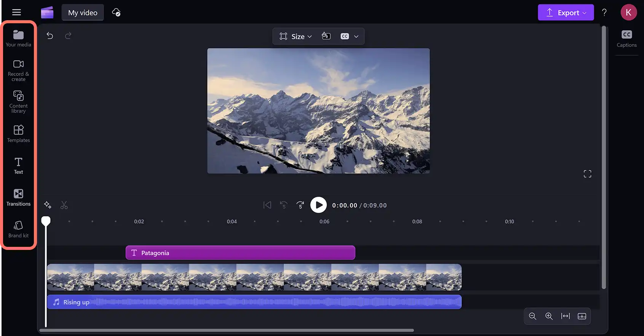Open Record & create sidebar tool
This screenshot has width=644, height=336.
[x=18, y=70]
